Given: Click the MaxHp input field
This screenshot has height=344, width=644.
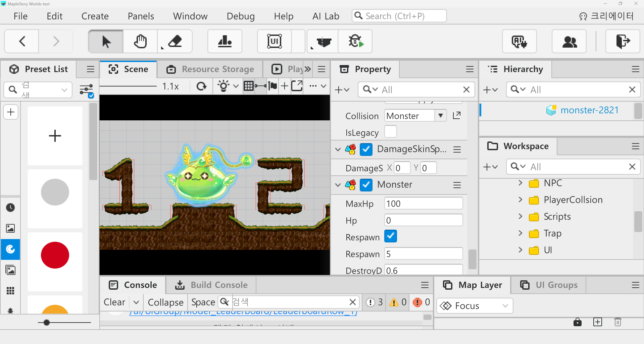Looking at the screenshot, I should pyautogui.click(x=424, y=204).
